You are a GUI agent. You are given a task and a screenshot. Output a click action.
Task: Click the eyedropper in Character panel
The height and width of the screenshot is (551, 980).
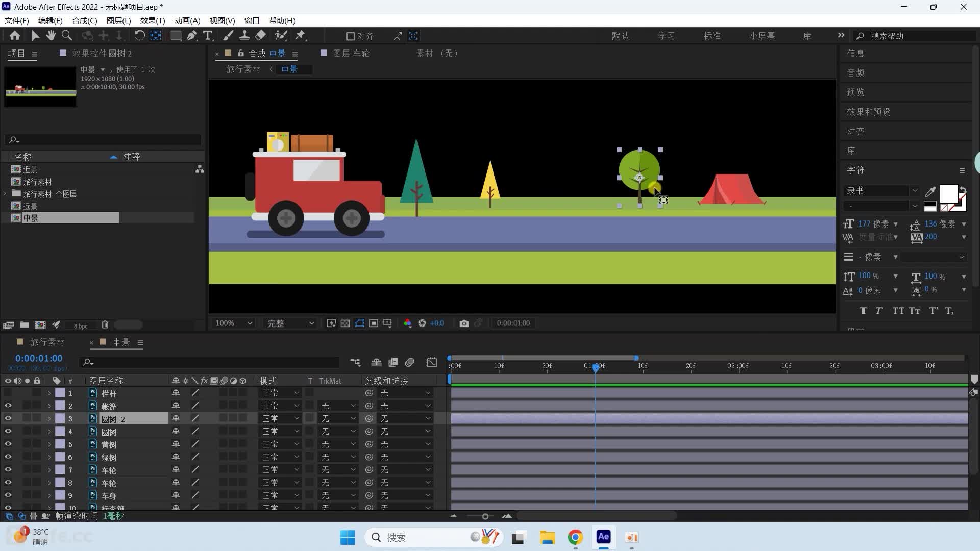pyautogui.click(x=930, y=191)
